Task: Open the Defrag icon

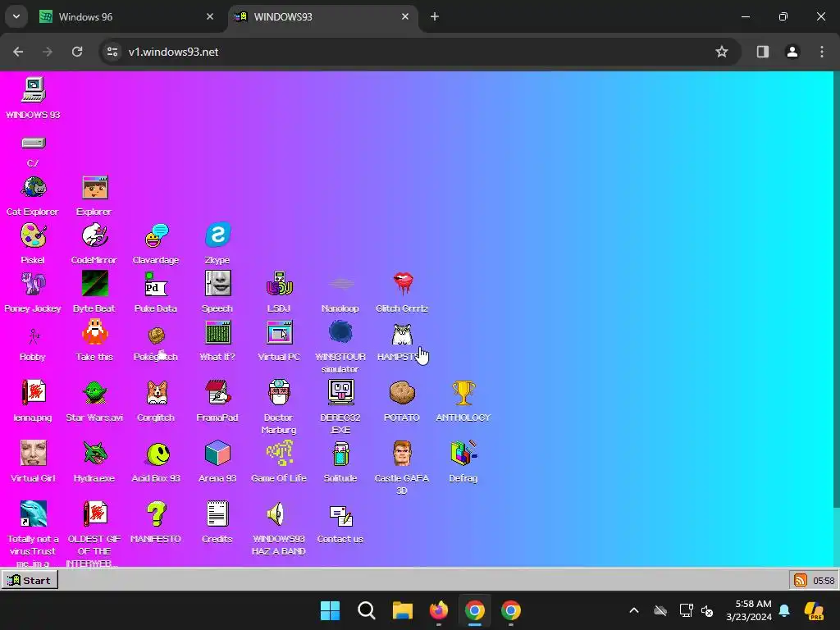Action: pos(463,453)
